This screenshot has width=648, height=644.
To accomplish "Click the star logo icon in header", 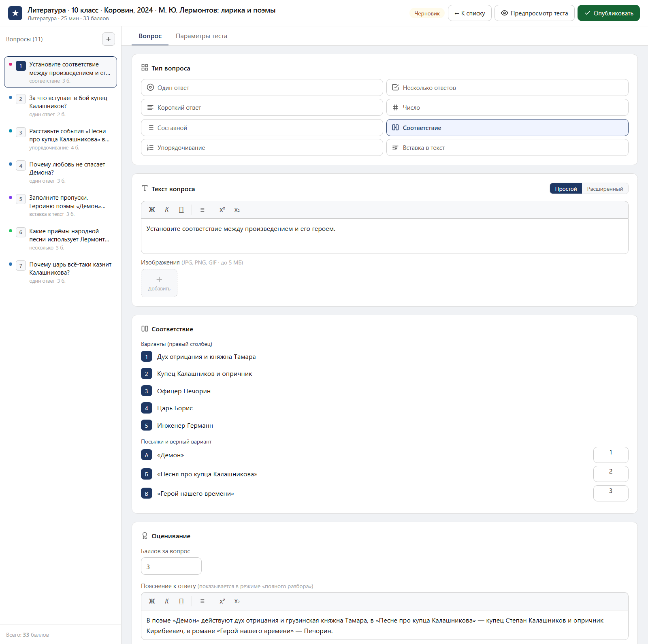I will (x=15, y=13).
